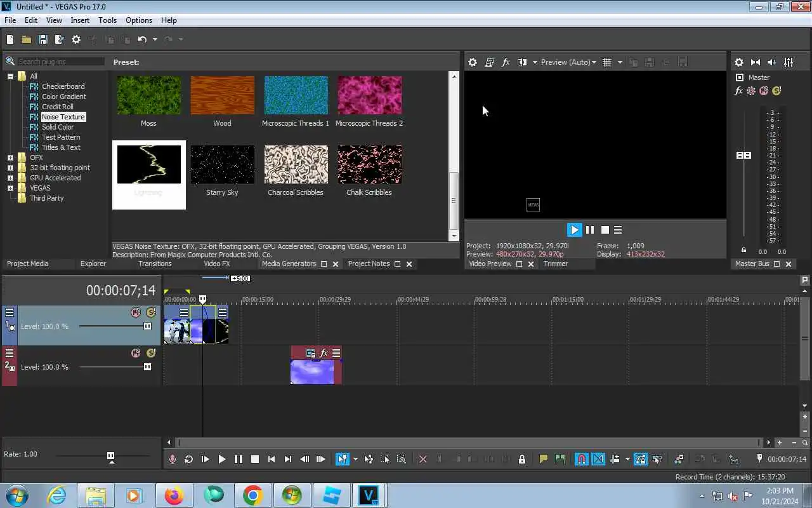The width and height of the screenshot is (812, 508).
Task: Open the Options menu
Action: [139, 20]
